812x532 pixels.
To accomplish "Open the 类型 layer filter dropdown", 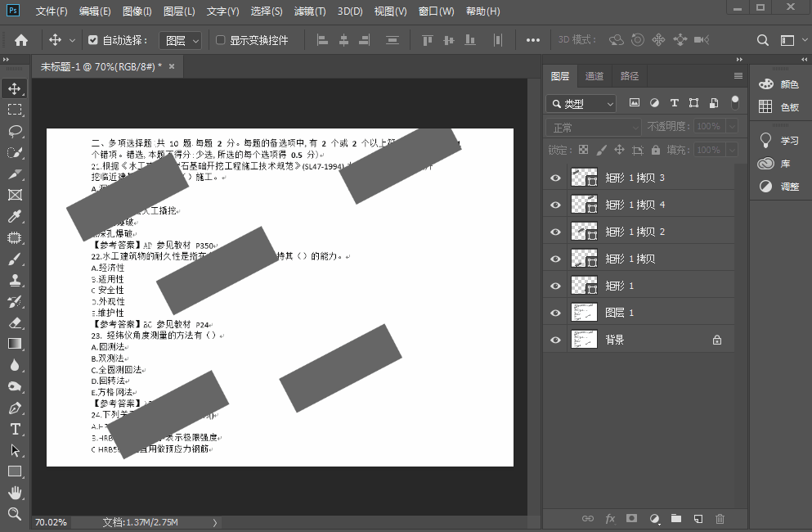I will (581, 104).
